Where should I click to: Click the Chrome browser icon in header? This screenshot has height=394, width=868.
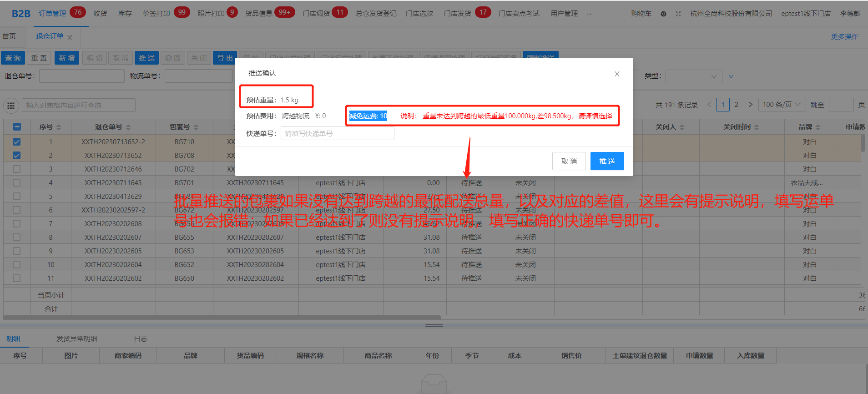click(663, 14)
